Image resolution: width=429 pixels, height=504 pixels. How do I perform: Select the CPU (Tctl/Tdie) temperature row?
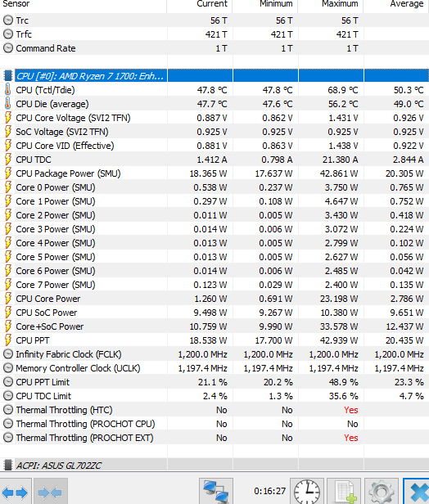click(x=214, y=90)
